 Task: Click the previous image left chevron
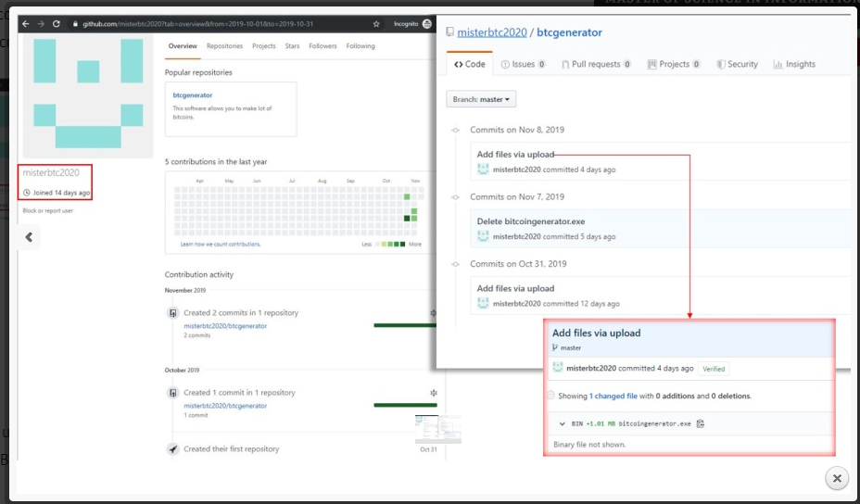[x=29, y=237]
